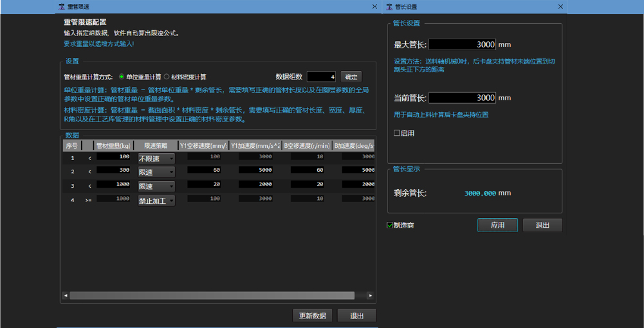The height and width of the screenshot is (328, 644).
Task: Select 材料密度计算 radio option
Action: [167, 77]
